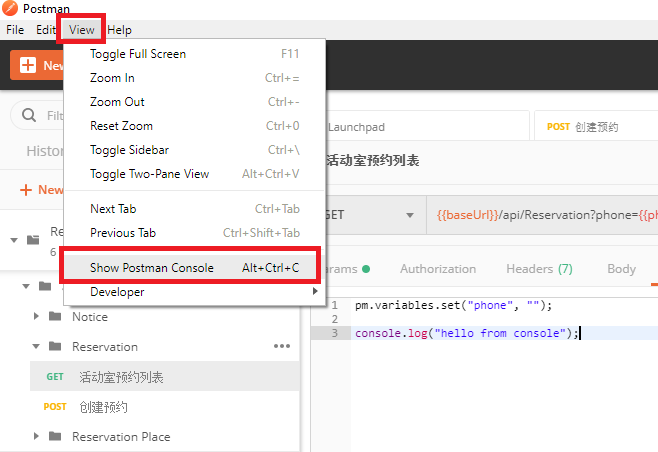
Task: Select Show Postman Console entry
Action: [x=194, y=267]
